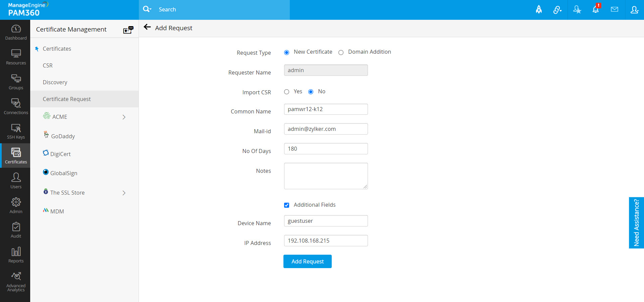The width and height of the screenshot is (644, 302).
Task: Select New Certificate request type
Action: pos(286,52)
